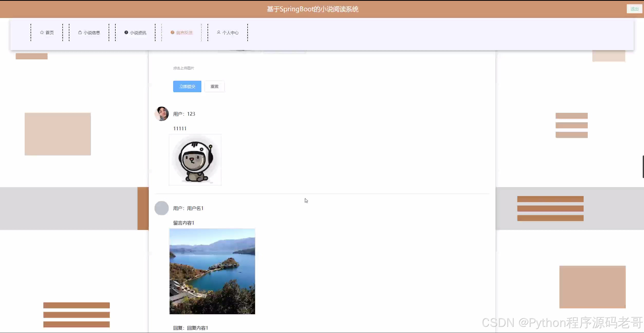Click the username label 用户: 用户名1
Screen dimensions: 644x333
188,208
